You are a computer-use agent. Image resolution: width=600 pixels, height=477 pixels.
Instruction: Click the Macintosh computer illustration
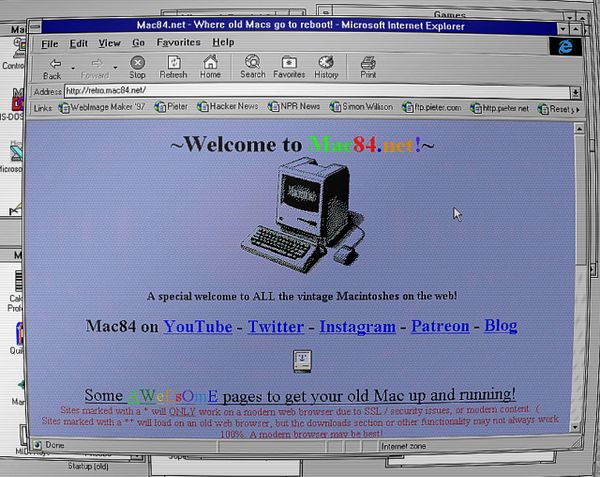(x=303, y=215)
